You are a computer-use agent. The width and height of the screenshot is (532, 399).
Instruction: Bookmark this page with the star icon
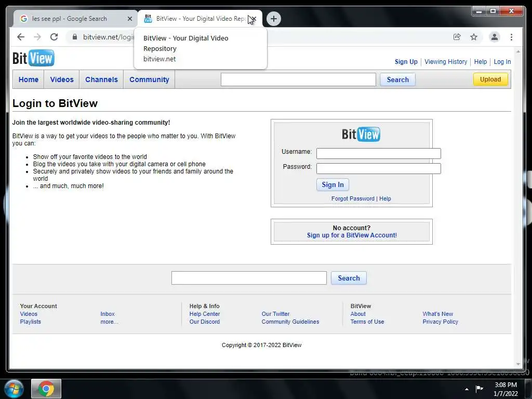pyautogui.click(x=474, y=37)
